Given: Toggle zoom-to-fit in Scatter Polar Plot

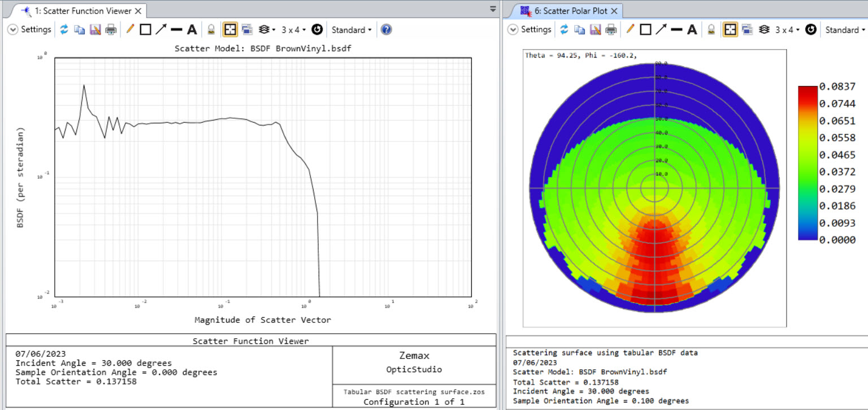Looking at the screenshot, I should point(730,29).
